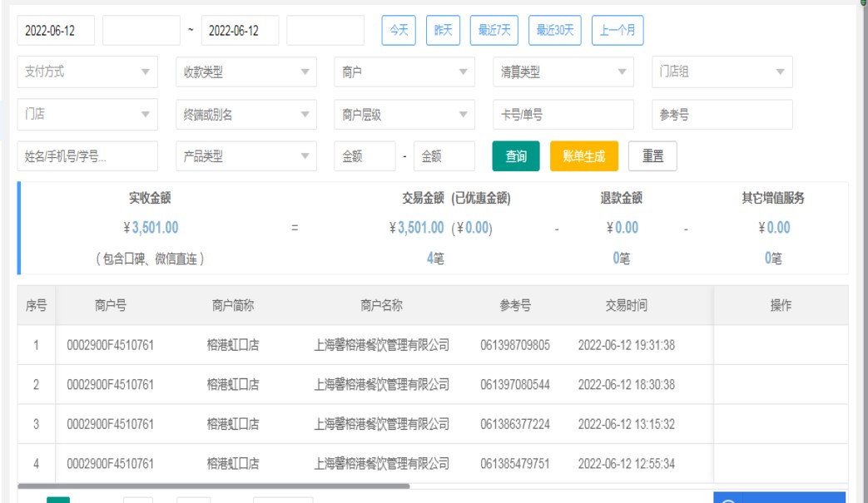Click the 卡号/单号 input field
This screenshot has height=503, width=868.
563,116
